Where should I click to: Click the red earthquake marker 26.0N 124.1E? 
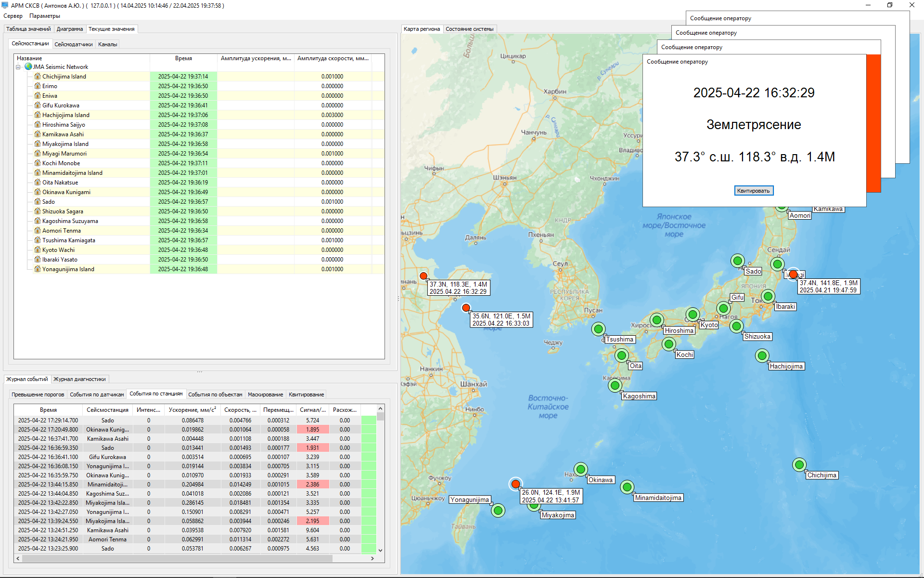pyautogui.click(x=516, y=484)
